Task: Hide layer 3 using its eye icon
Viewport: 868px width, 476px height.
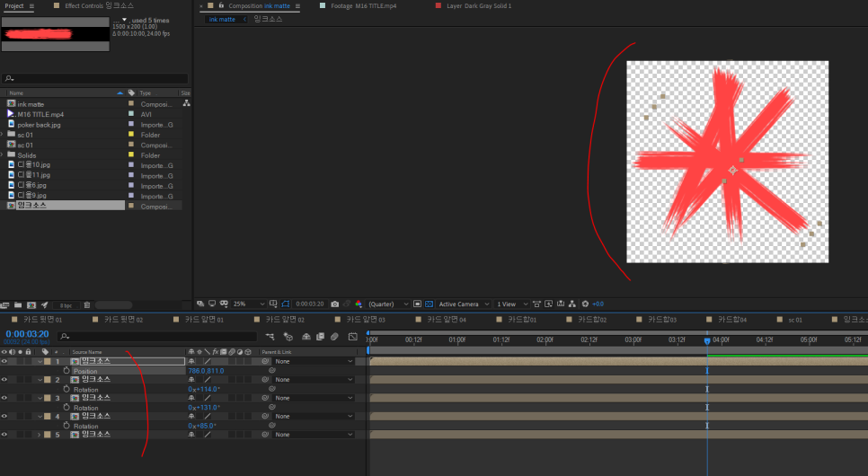Action: pyautogui.click(x=4, y=398)
